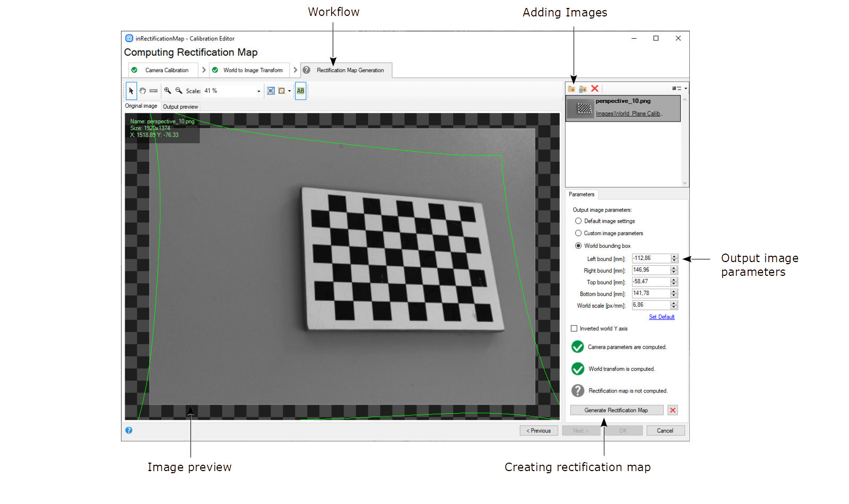The width and height of the screenshot is (849, 504).
Task: Select the arrow pointer tool
Action: point(131,91)
